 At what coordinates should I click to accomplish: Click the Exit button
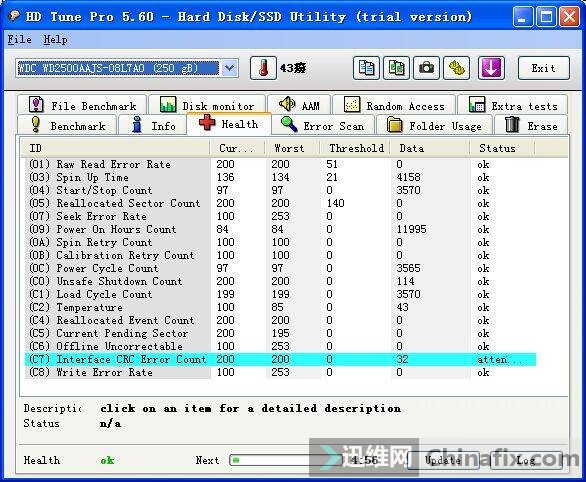tap(544, 68)
